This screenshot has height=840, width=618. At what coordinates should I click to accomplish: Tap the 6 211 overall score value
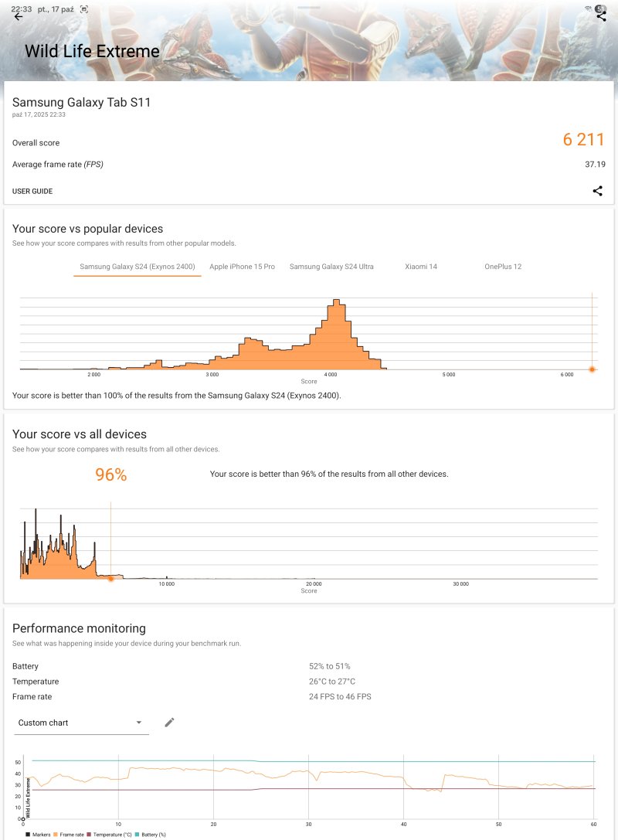point(583,140)
